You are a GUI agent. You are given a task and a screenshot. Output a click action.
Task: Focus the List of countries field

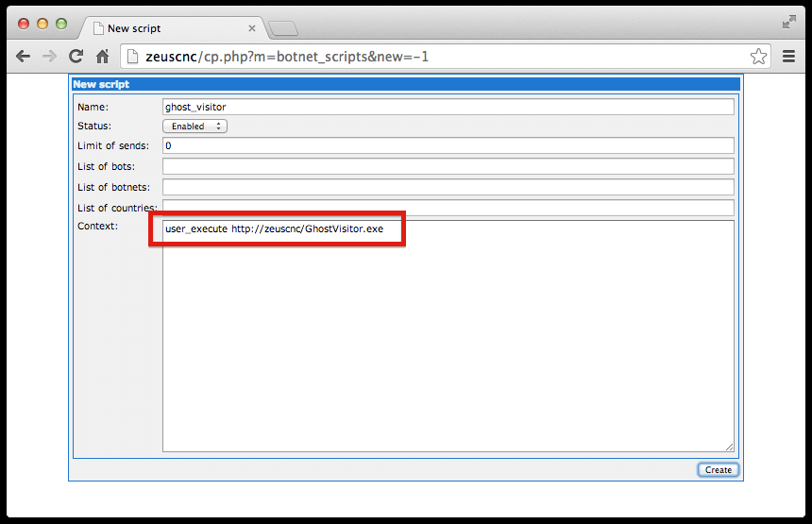pyautogui.click(x=448, y=207)
